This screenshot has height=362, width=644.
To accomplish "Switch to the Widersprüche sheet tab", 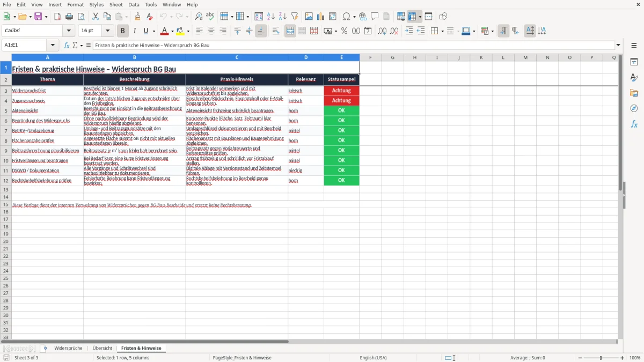I will [68, 348].
